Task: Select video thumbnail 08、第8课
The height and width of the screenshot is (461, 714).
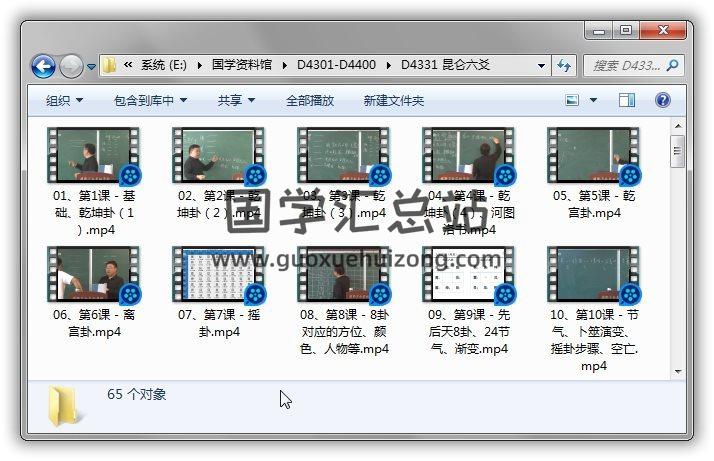Action: [x=343, y=274]
